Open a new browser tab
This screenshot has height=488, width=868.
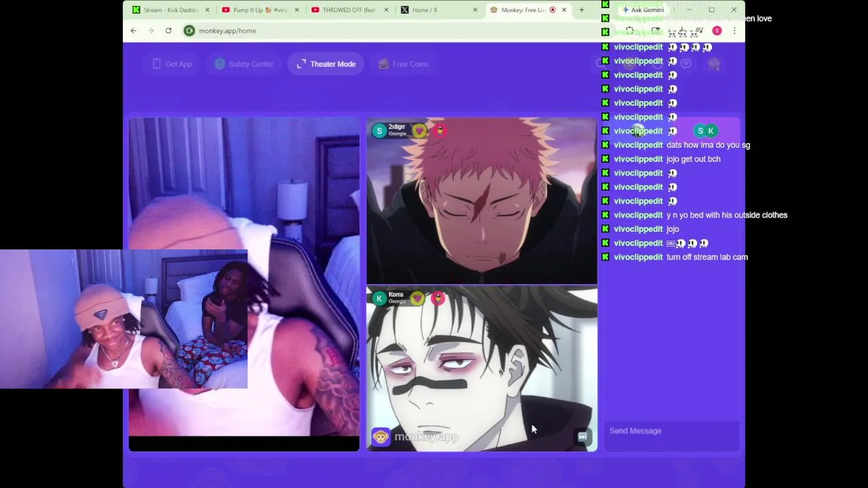tap(581, 9)
